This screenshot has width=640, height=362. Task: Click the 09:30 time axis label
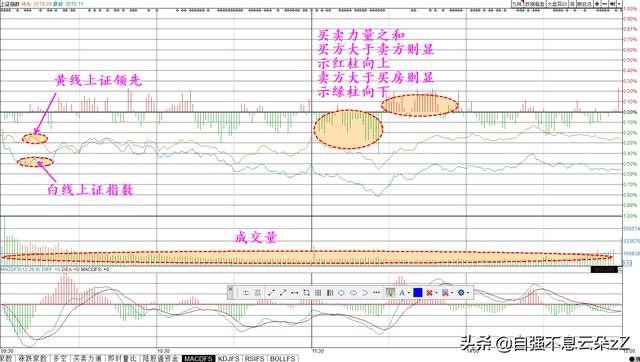click(x=7, y=351)
